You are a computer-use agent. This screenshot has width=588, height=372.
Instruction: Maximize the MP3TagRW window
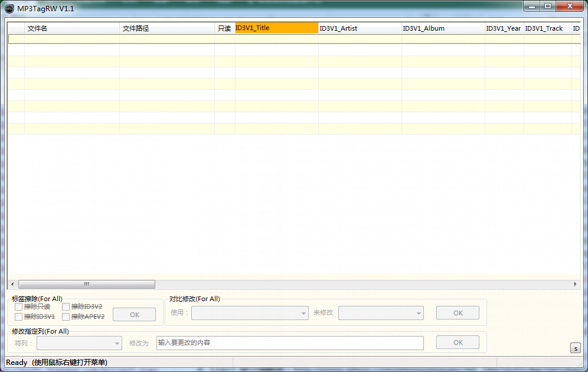click(x=548, y=6)
